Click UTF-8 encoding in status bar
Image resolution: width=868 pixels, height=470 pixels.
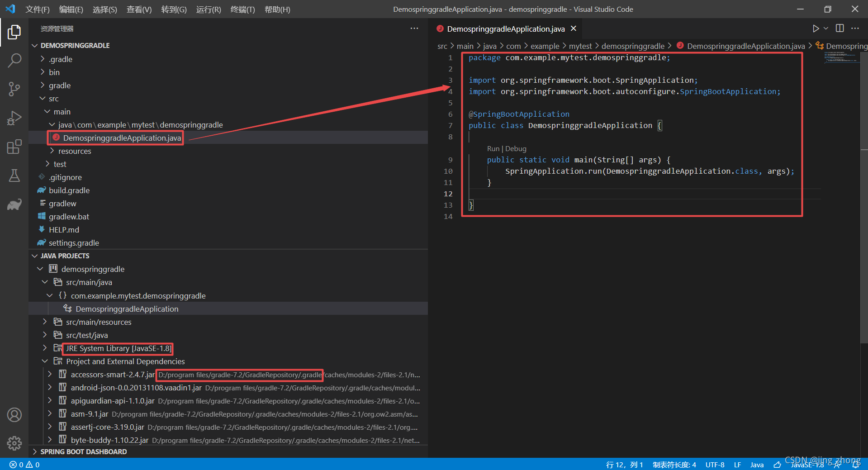[715, 465]
